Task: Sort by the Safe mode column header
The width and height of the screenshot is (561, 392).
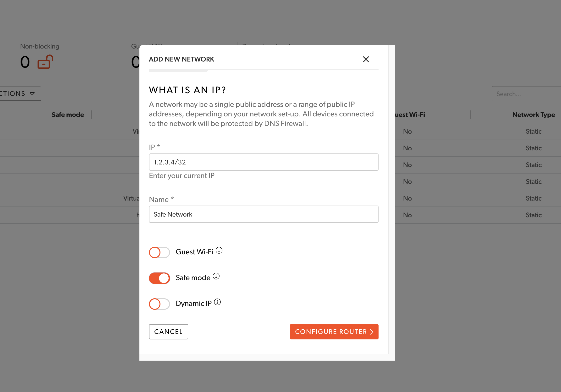Action: pyautogui.click(x=68, y=115)
